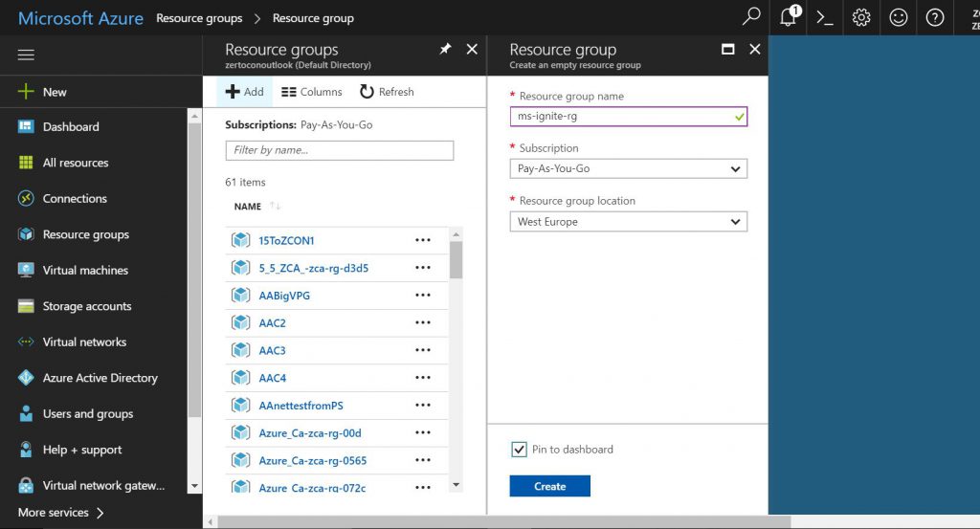980x529 pixels.
Task: Open the notifications bell icon
Action: [x=790, y=16]
